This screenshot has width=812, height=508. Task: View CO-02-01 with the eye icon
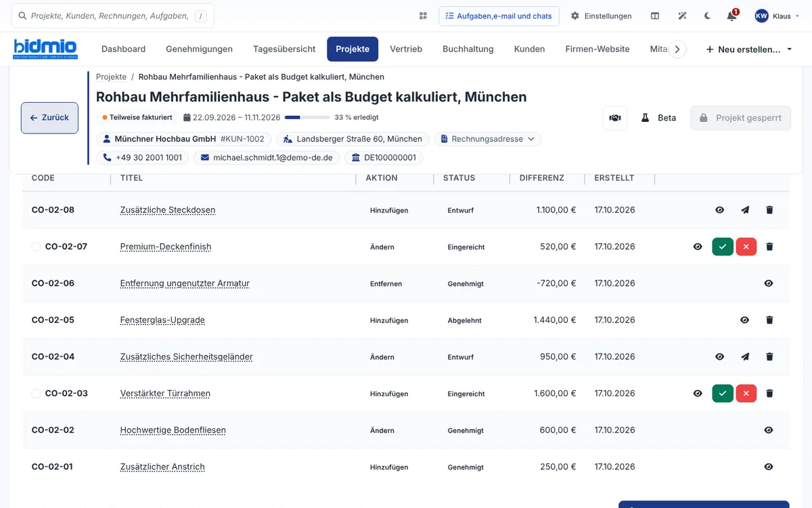[x=769, y=467]
